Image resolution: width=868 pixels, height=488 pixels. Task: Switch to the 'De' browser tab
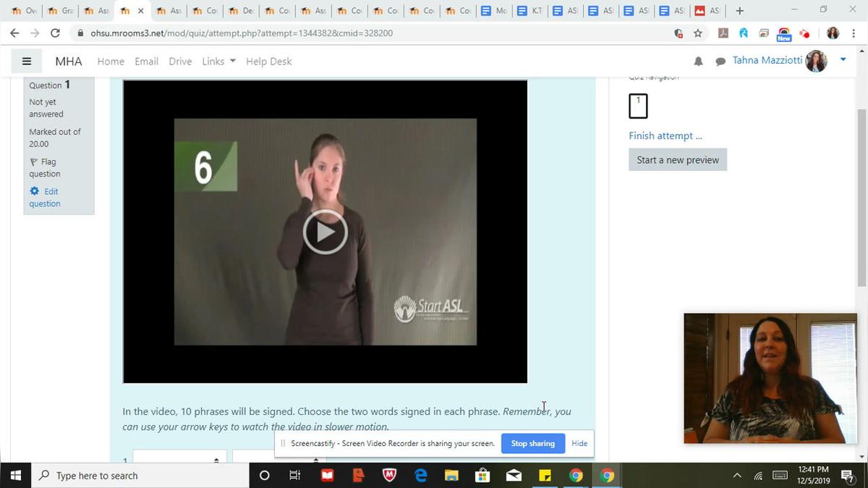tap(242, 11)
